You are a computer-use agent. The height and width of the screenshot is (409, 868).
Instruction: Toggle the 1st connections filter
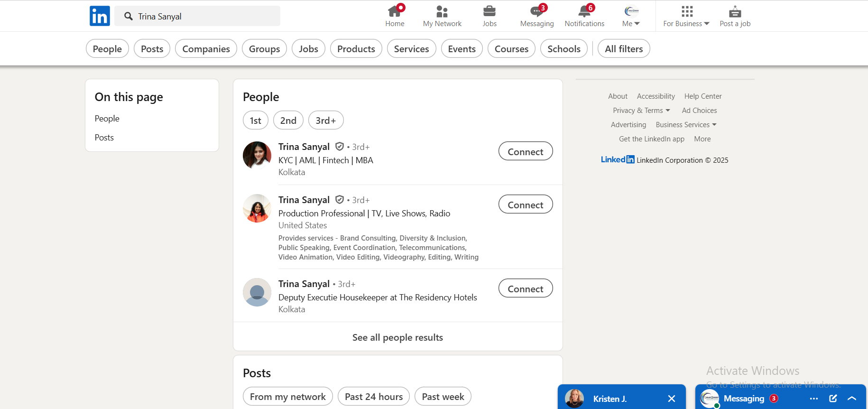(x=255, y=121)
